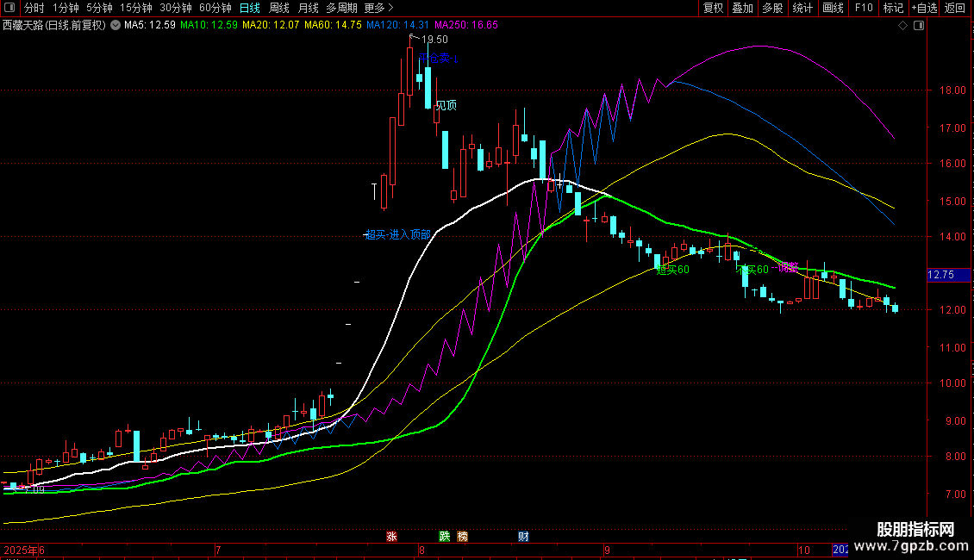The width and height of the screenshot is (974, 560).
Task: Switch to 60分钟 chart period
Action: tap(215, 8)
